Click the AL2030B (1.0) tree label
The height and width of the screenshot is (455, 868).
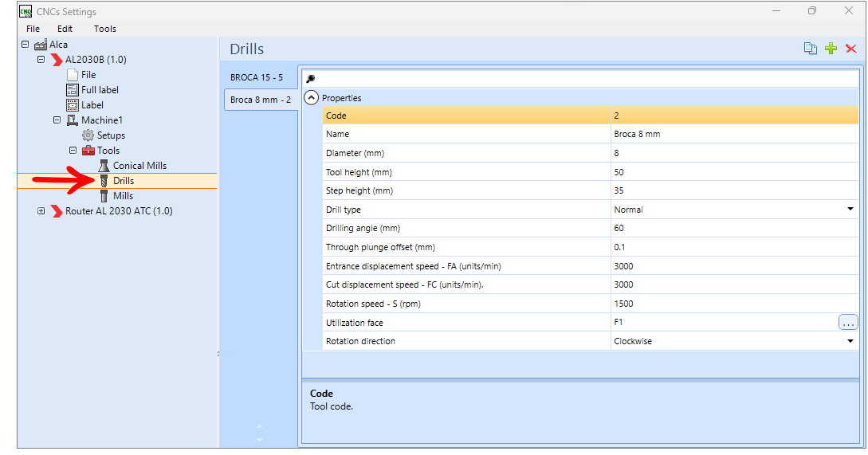pos(96,60)
